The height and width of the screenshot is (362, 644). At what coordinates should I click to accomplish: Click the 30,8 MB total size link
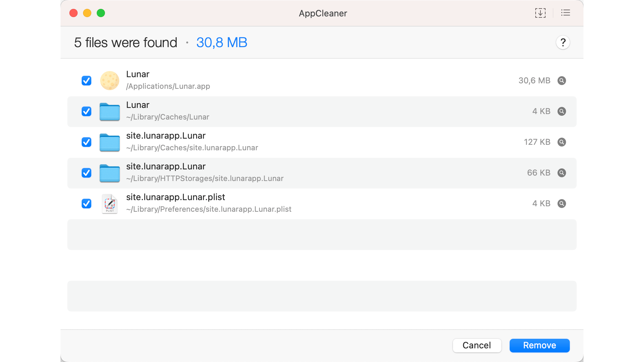[x=222, y=42]
